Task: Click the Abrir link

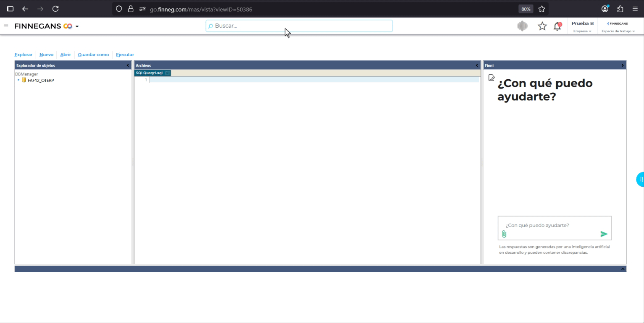Action: pyautogui.click(x=66, y=55)
